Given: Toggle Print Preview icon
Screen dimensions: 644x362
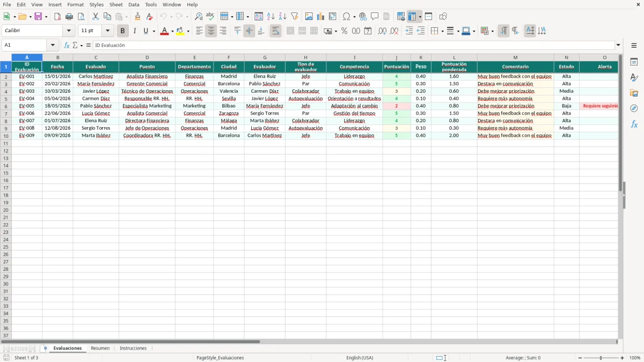Looking at the screenshot, I should click(x=81, y=17).
